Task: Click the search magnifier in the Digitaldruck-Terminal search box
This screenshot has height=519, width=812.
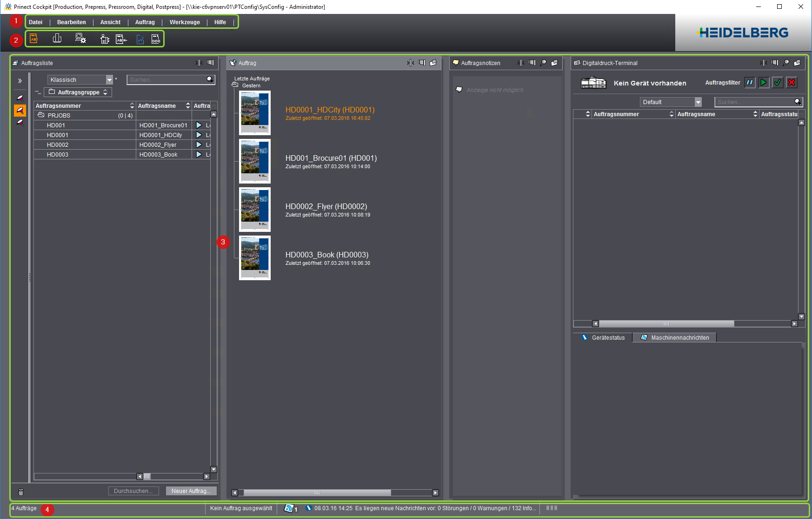Action: click(x=798, y=102)
